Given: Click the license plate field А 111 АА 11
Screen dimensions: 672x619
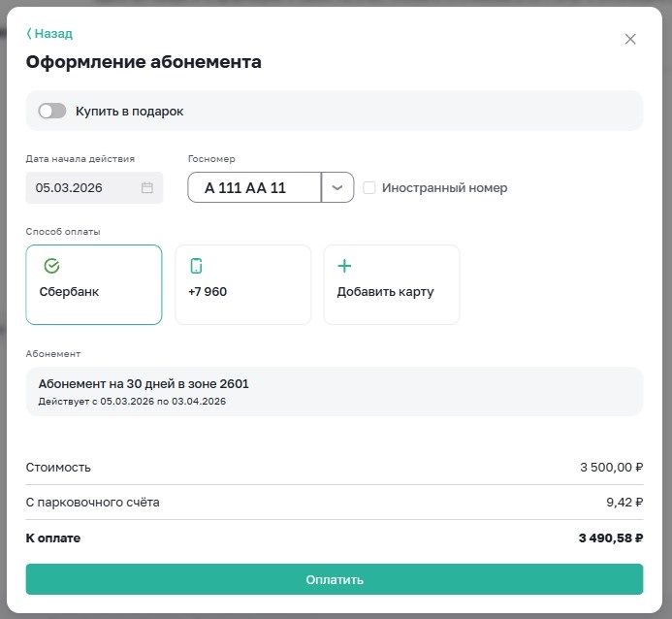Looking at the screenshot, I should [x=255, y=188].
